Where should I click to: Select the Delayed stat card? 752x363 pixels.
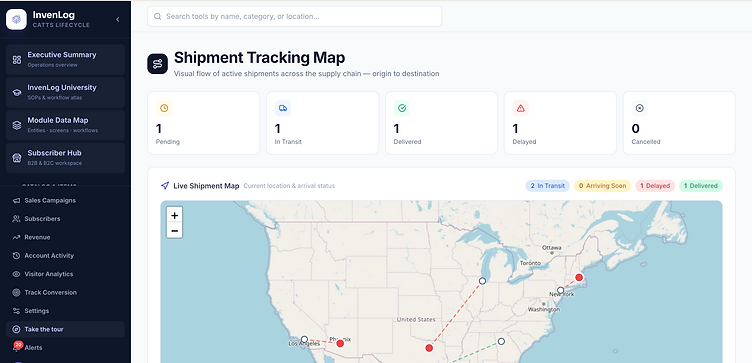pos(560,123)
